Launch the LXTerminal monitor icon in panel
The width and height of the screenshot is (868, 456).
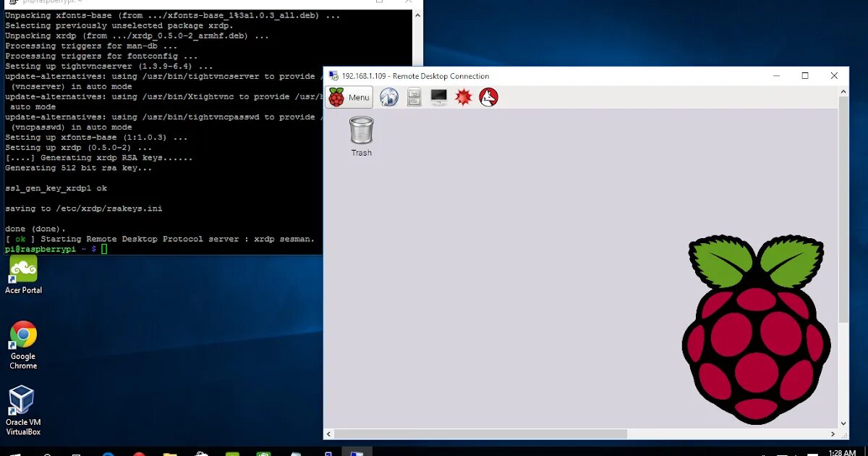tap(438, 97)
